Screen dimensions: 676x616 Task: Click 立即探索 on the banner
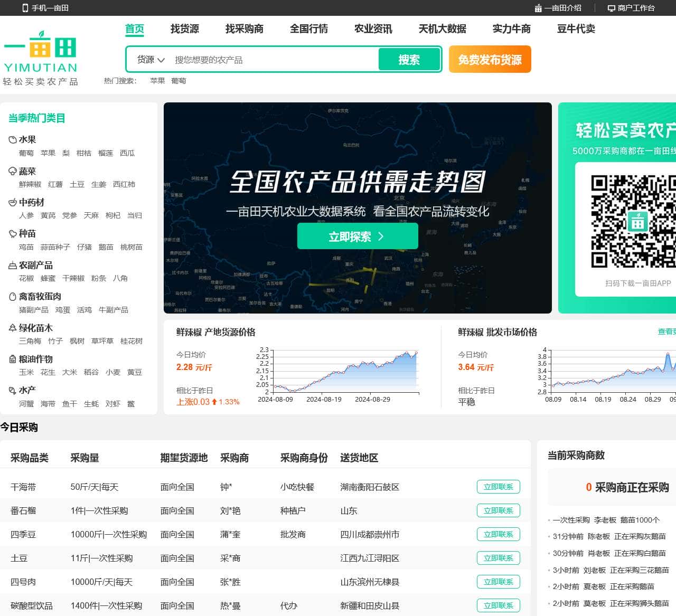tap(358, 236)
